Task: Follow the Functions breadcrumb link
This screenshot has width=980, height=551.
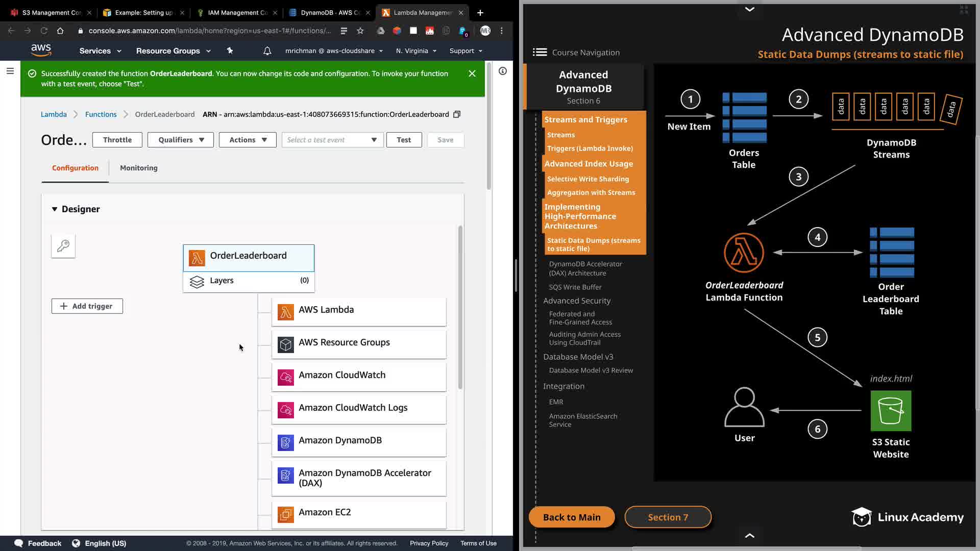Action: (x=101, y=114)
